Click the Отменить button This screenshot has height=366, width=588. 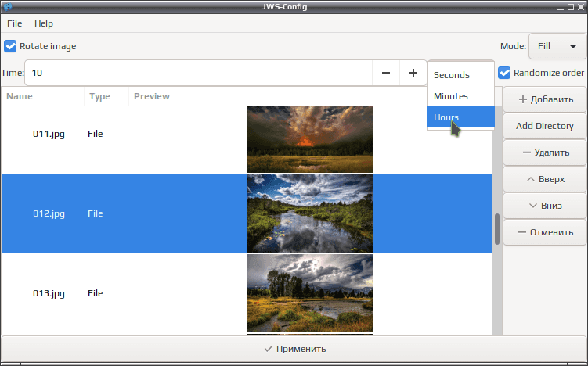pyautogui.click(x=544, y=232)
